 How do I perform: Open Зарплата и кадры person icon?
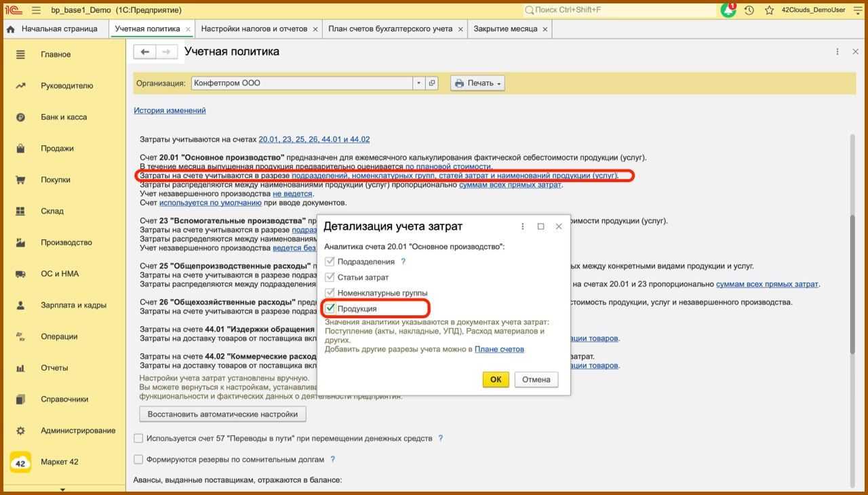pyautogui.click(x=20, y=305)
